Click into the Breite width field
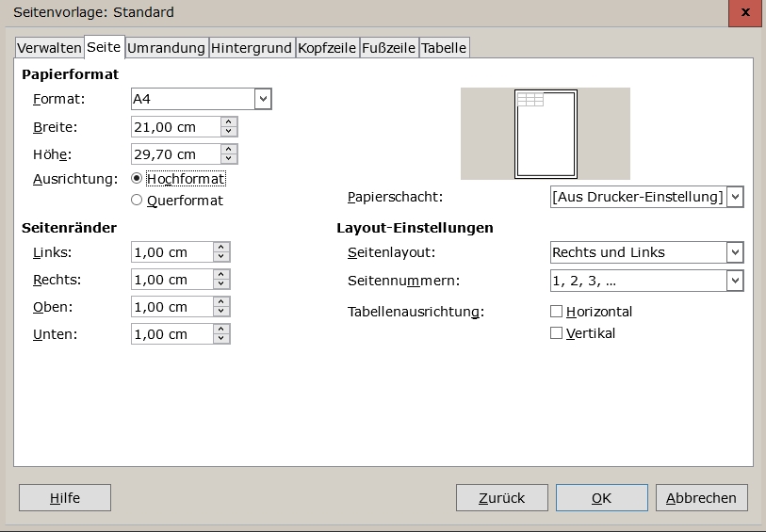This screenshot has height=532, width=766. coord(176,127)
